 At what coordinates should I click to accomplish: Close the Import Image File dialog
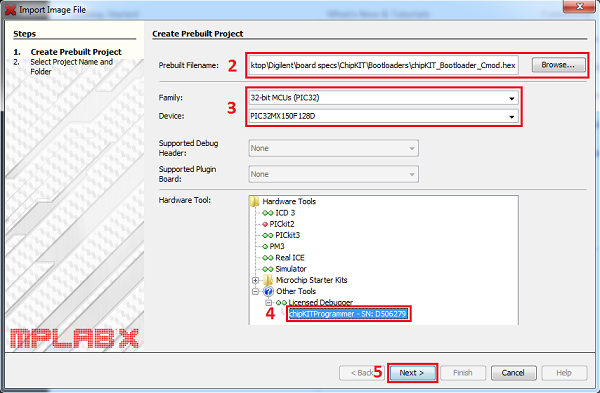[580, 7]
